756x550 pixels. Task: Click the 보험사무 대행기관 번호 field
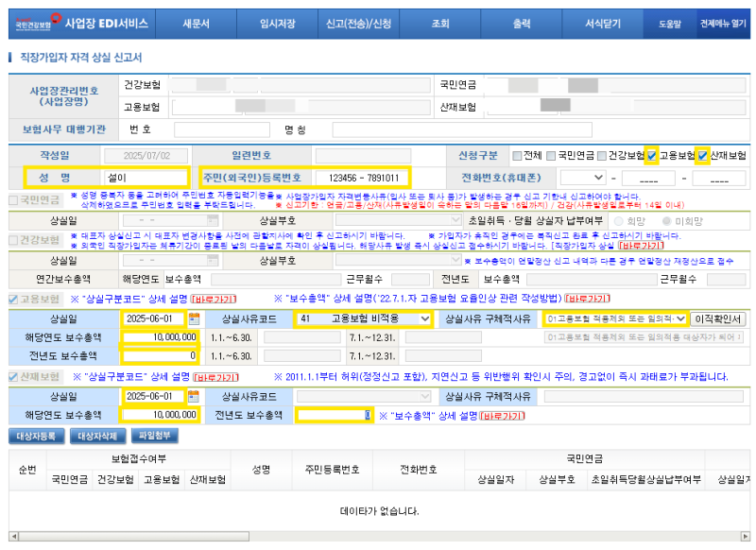222,129
